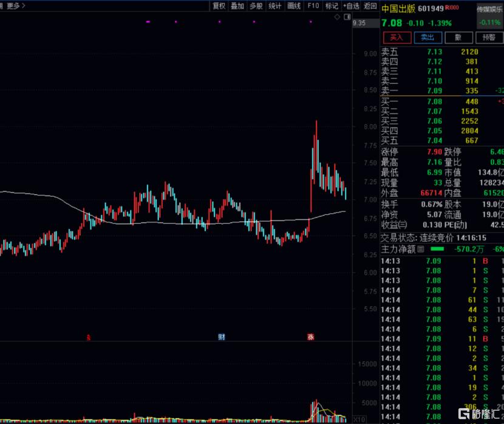Toggle the side panel icon beside the diamond

pyautogui.click(x=347, y=17)
